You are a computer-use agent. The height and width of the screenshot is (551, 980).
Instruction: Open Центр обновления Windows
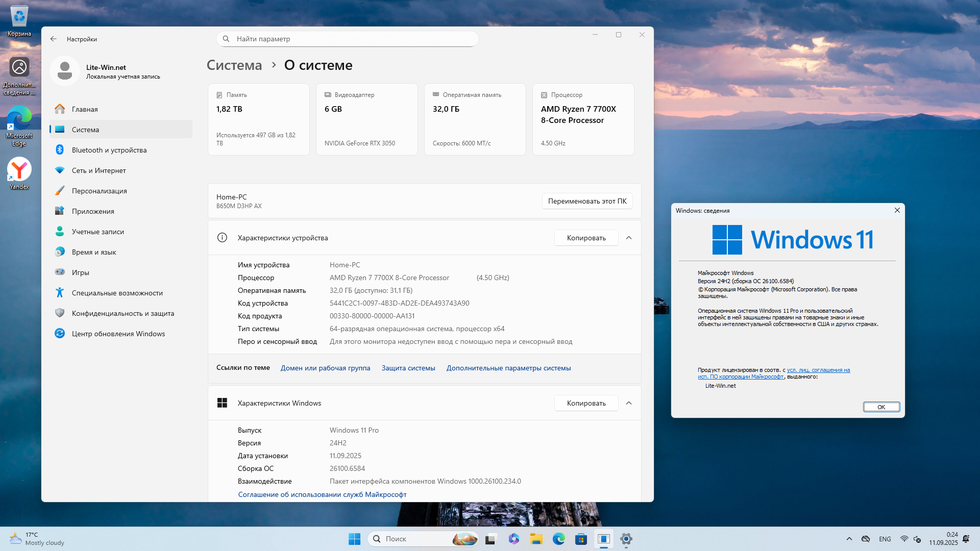click(118, 334)
